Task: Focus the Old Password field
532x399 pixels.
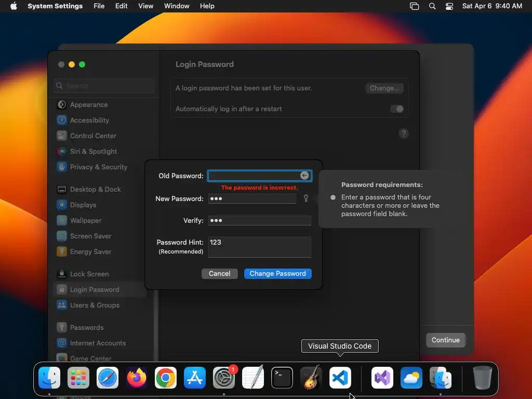Action: [260, 176]
